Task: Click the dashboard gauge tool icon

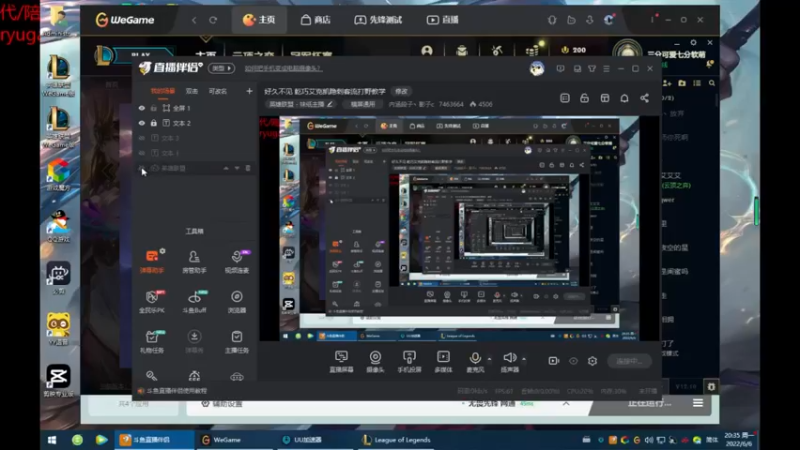Action: tap(194, 376)
